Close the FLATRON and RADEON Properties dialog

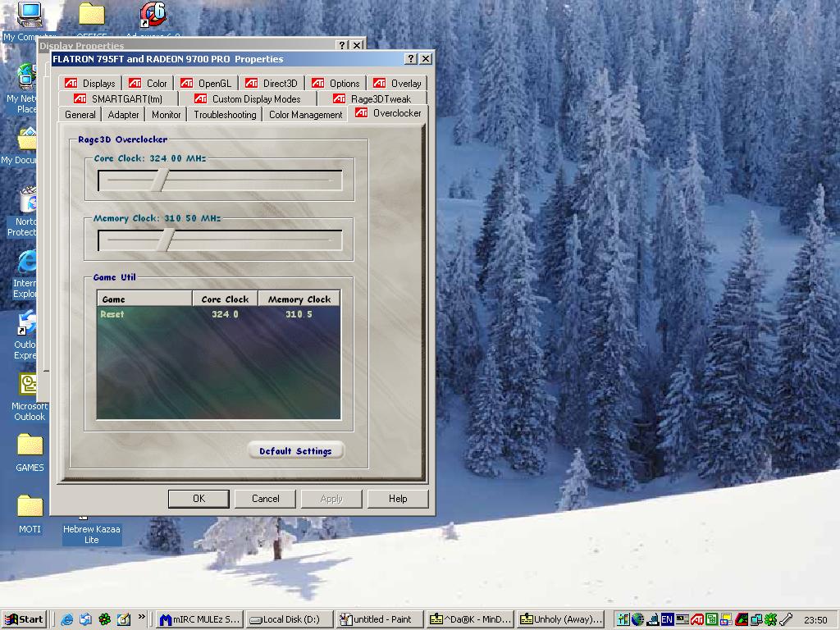426,59
